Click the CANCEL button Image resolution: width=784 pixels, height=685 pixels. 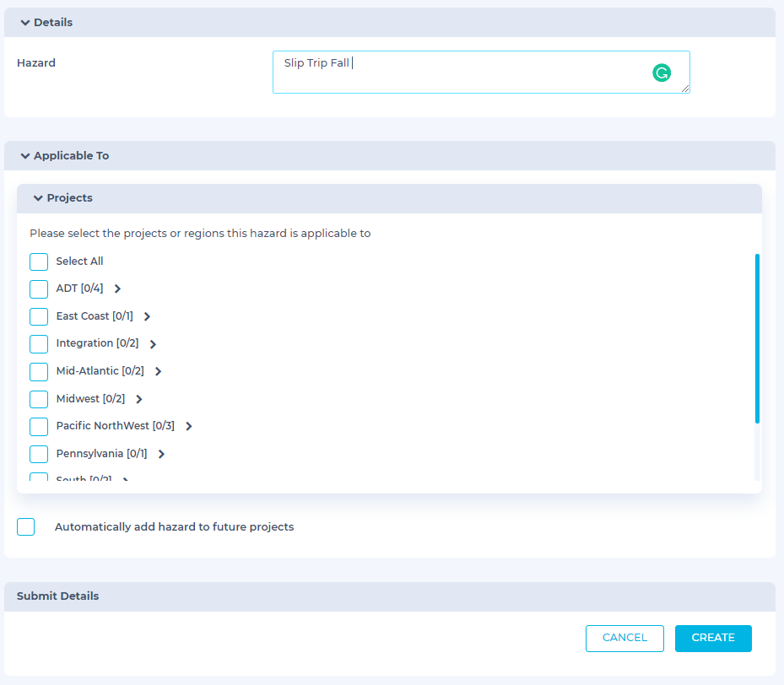click(x=624, y=638)
